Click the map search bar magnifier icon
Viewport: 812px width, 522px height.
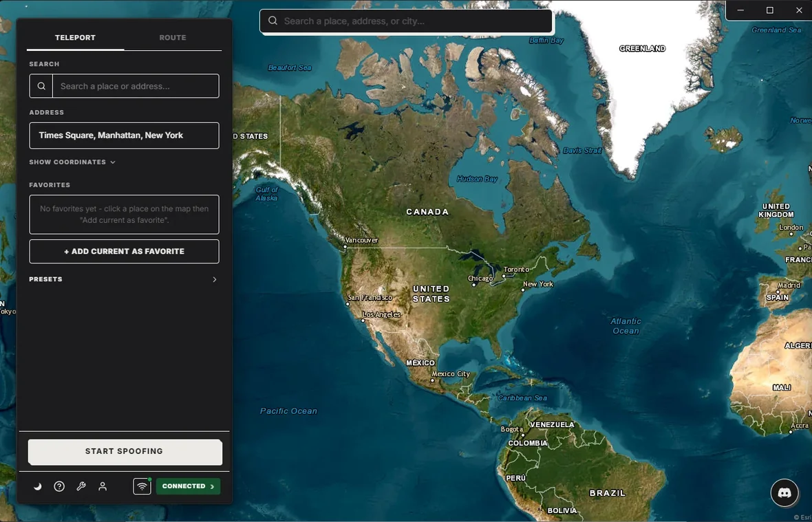click(273, 21)
